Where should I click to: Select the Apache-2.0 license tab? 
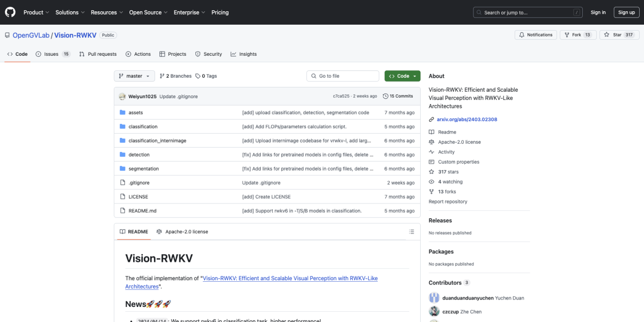182,232
